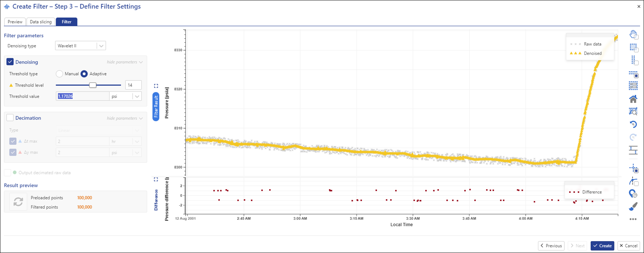Image resolution: width=644 pixels, height=253 pixels.
Task: Open the Δy max psi unit dropdown
Action: (x=125, y=153)
